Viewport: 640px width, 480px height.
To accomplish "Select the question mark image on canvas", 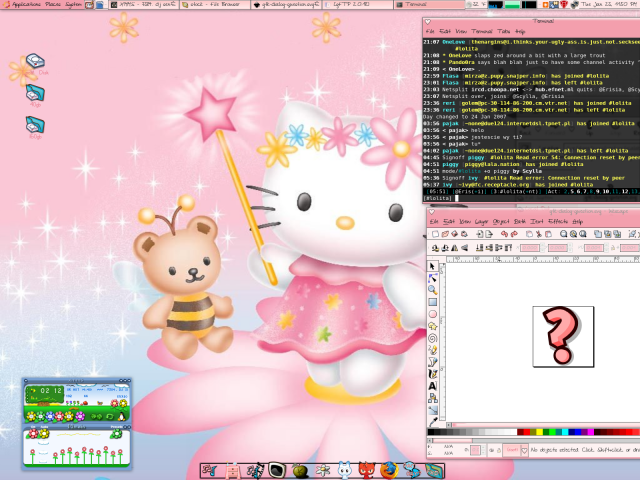I will pos(563,336).
